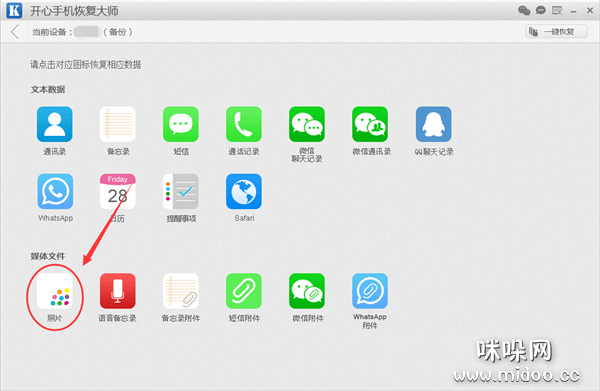Open the WhatsApp附件 attachments icon

pos(370,291)
